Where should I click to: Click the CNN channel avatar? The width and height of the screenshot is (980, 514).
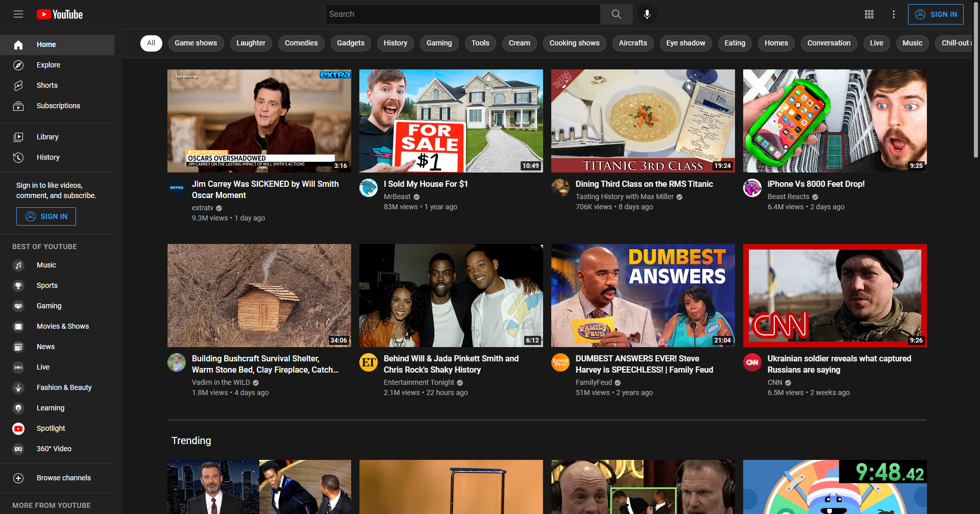[x=752, y=362]
